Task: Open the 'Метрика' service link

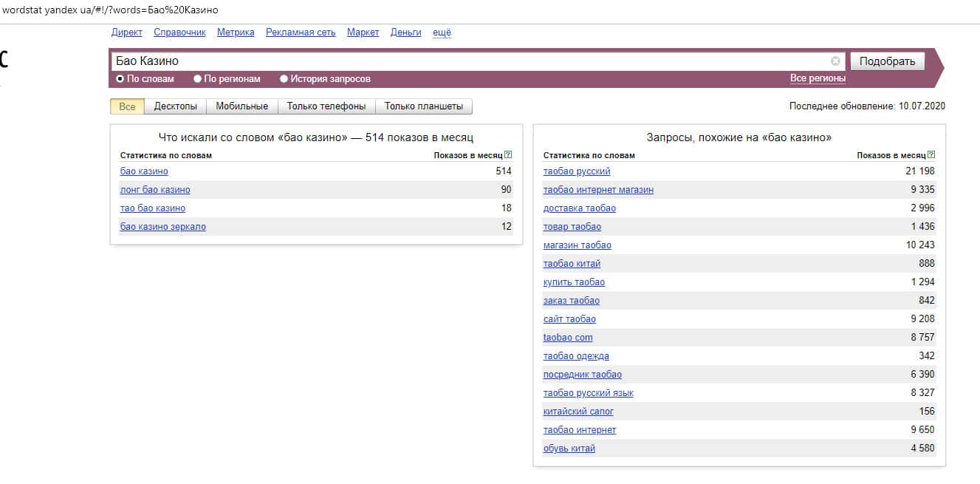Action: coord(236,33)
